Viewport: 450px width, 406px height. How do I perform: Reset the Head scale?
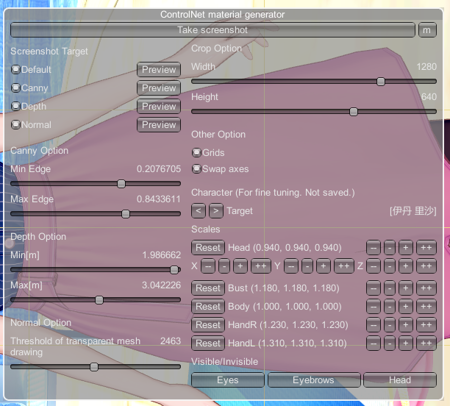pos(208,248)
